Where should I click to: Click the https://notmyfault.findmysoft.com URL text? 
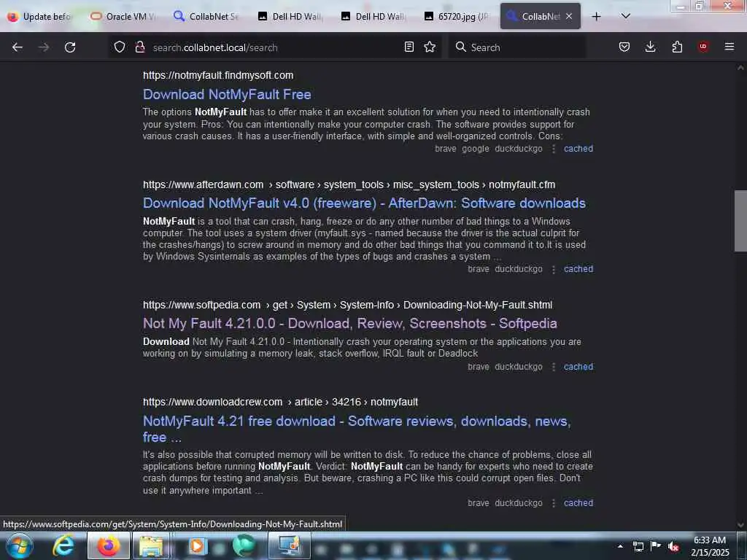pos(218,75)
